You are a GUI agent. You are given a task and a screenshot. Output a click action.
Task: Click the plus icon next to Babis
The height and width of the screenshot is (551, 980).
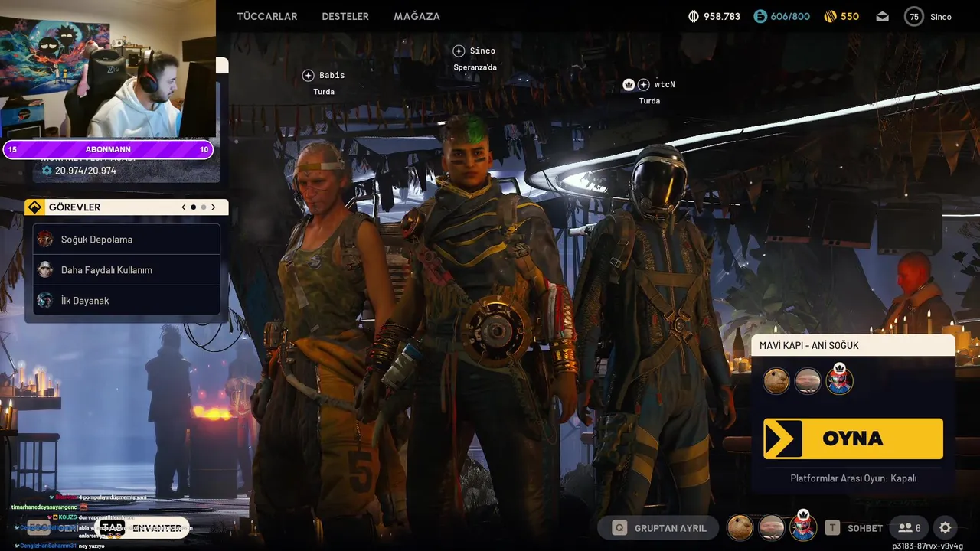(x=308, y=75)
